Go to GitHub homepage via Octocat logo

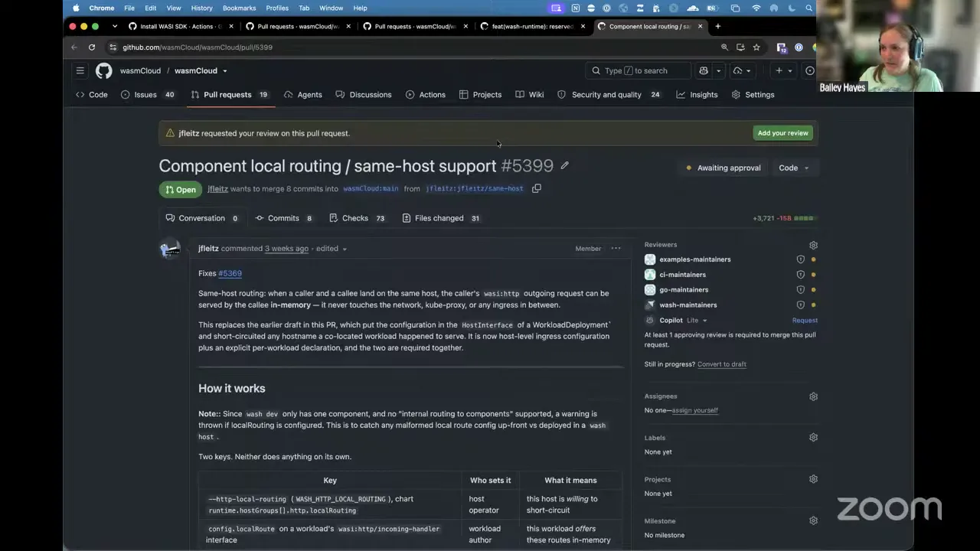pyautogui.click(x=104, y=71)
